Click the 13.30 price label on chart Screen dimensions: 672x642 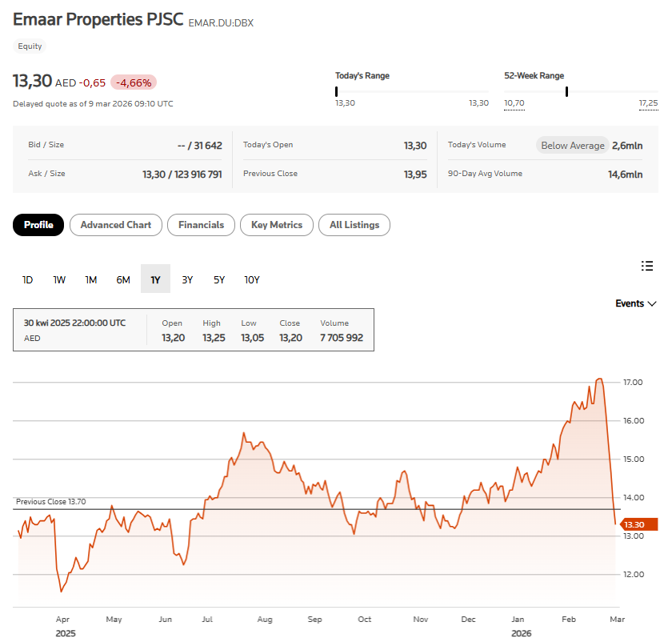point(635,524)
